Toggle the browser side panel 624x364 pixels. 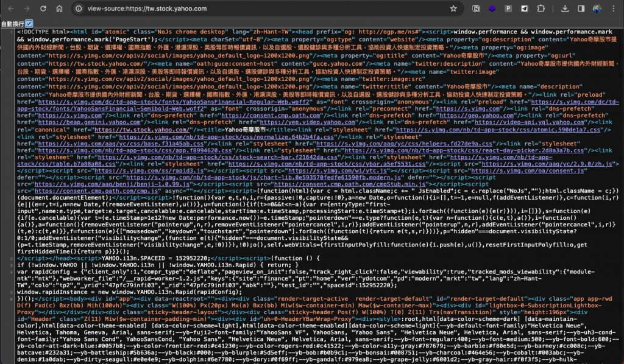tap(581, 9)
